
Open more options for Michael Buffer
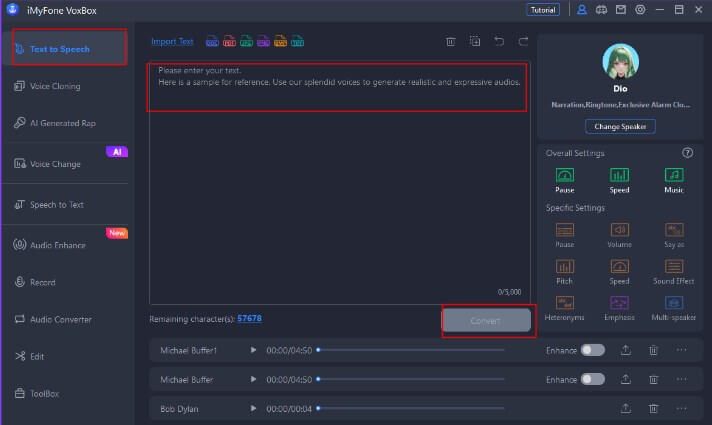tap(682, 379)
